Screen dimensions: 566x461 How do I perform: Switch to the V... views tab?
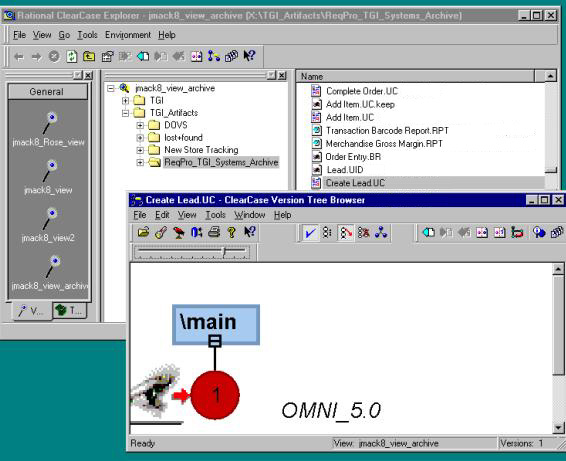tap(32, 310)
